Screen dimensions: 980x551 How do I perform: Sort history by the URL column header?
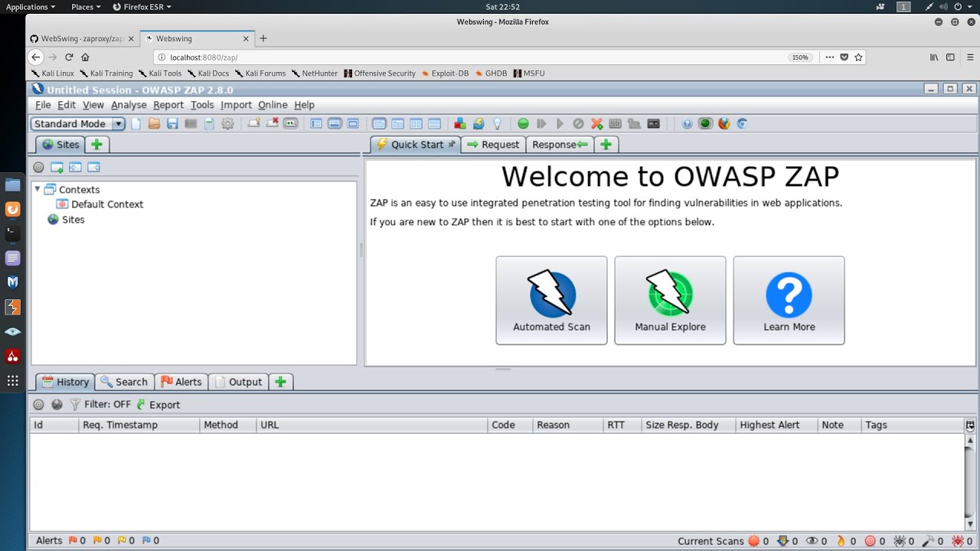pyautogui.click(x=372, y=425)
